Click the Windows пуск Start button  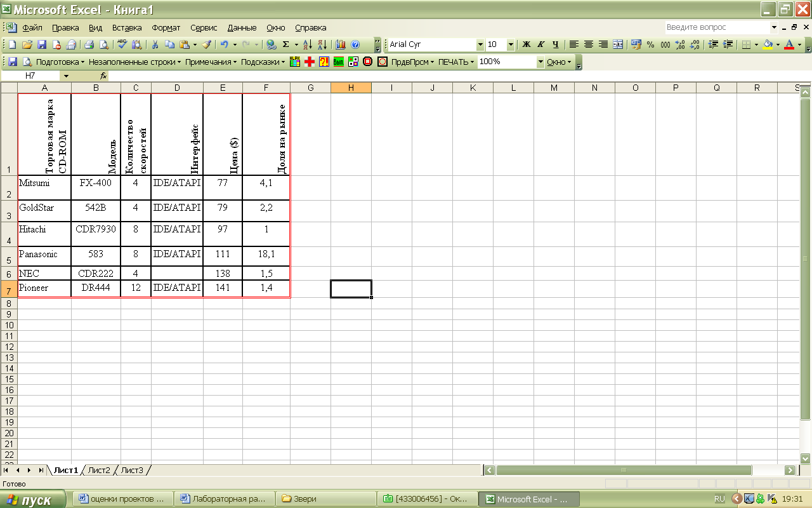click(34, 500)
